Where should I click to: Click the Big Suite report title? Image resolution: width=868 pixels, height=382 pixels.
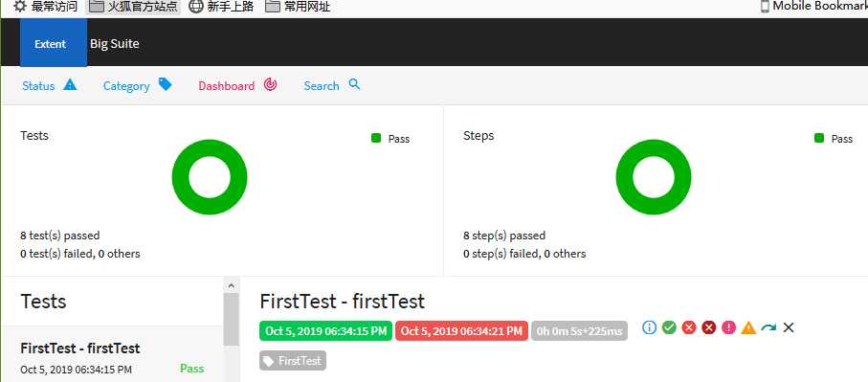(x=115, y=44)
